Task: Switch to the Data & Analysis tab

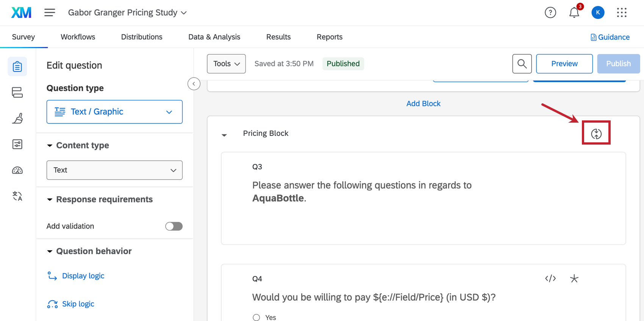Action: [214, 37]
